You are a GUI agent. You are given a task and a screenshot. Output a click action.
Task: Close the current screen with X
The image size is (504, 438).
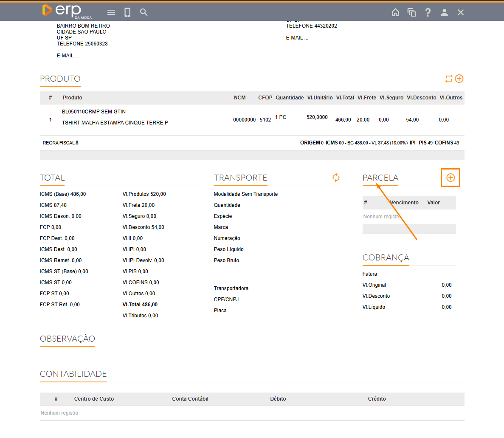click(461, 12)
